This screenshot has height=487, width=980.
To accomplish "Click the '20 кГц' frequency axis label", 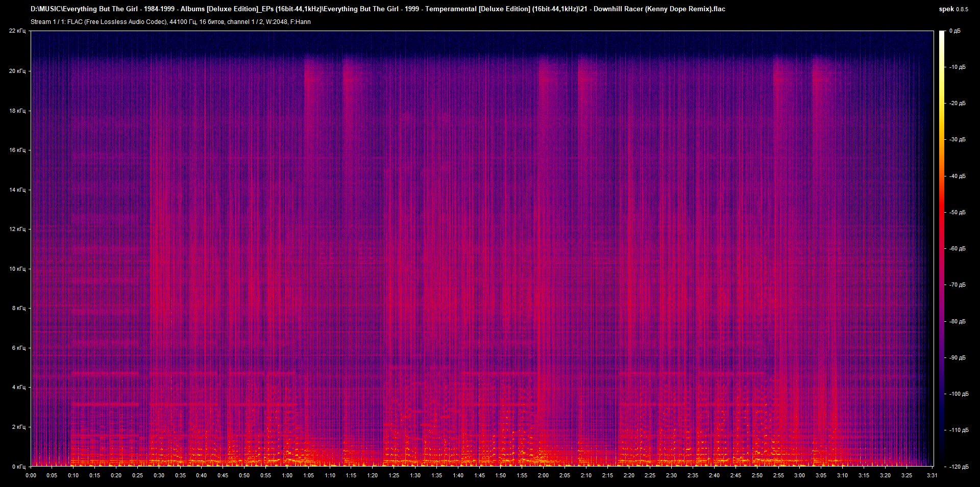I will pyautogui.click(x=17, y=71).
